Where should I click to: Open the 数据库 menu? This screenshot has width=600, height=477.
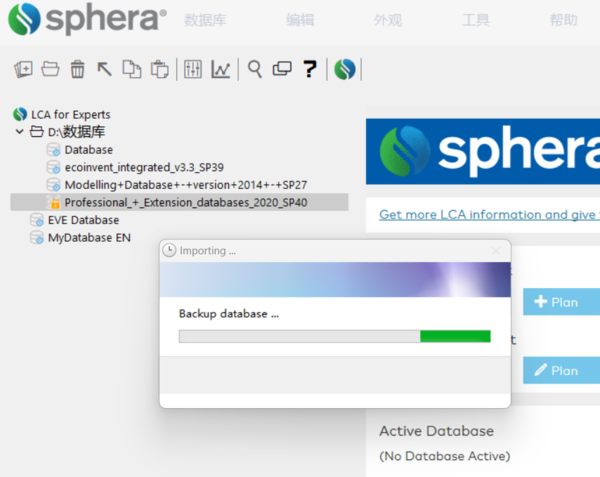click(x=205, y=20)
